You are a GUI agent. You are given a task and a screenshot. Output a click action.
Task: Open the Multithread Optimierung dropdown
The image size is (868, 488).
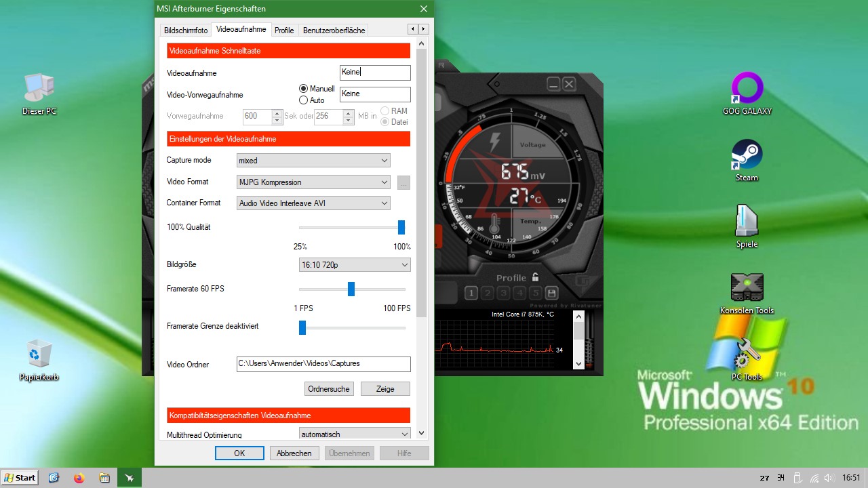point(355,434)
